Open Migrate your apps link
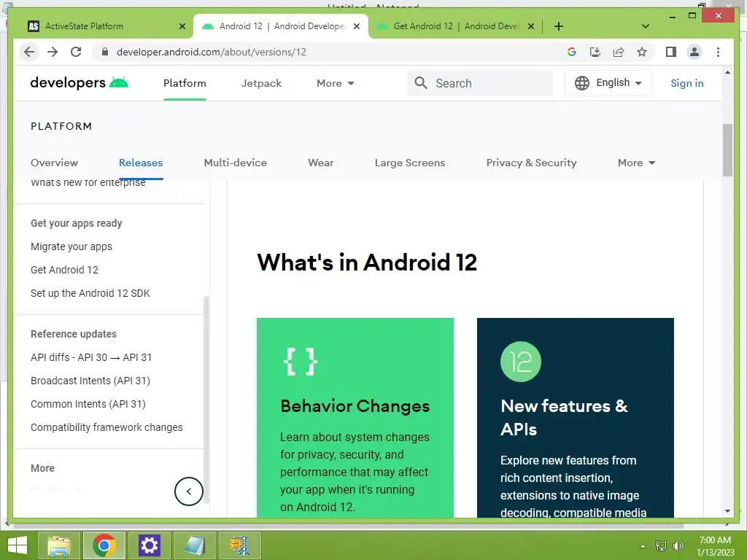 click(71, 246)
